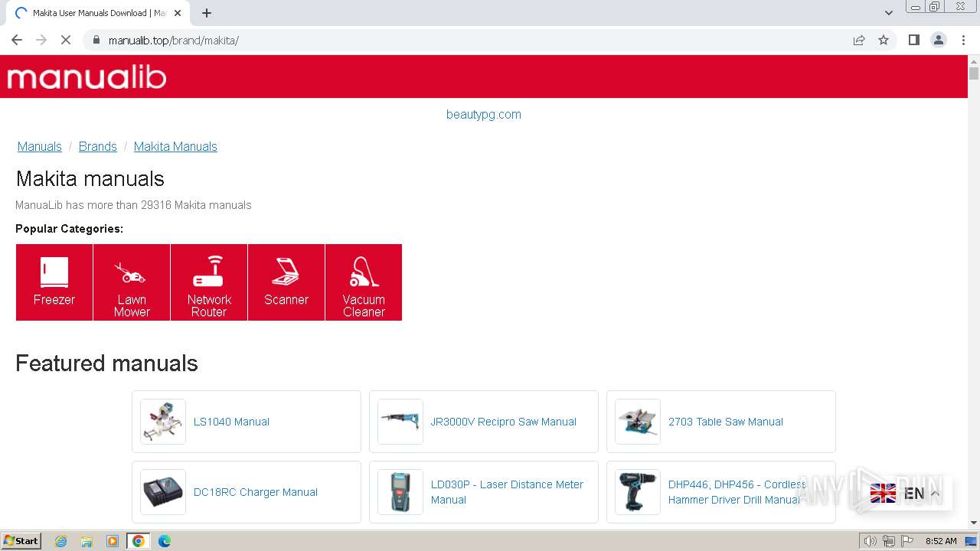Click the 2703 table saw thumbnail
The height and width of the screenshot is (551, 980).
click(x=638, y=422)
